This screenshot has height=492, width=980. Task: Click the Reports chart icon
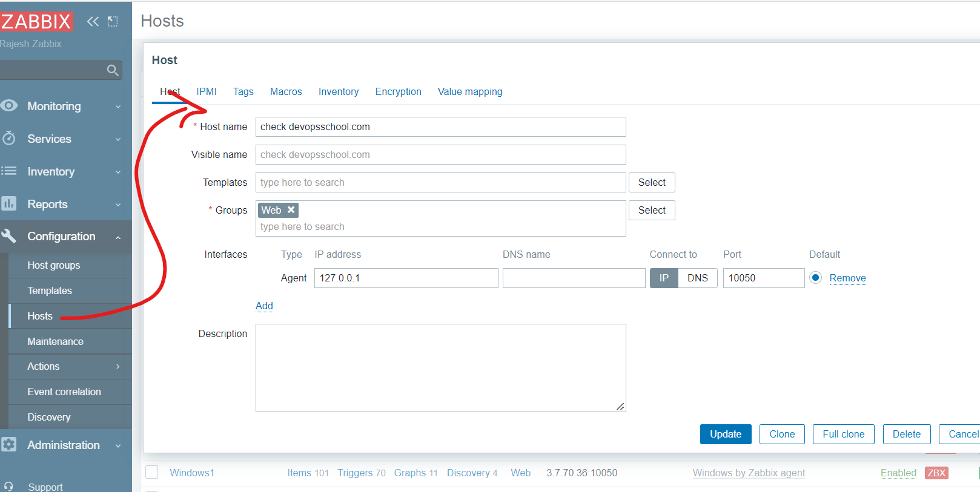click(8, 204)
